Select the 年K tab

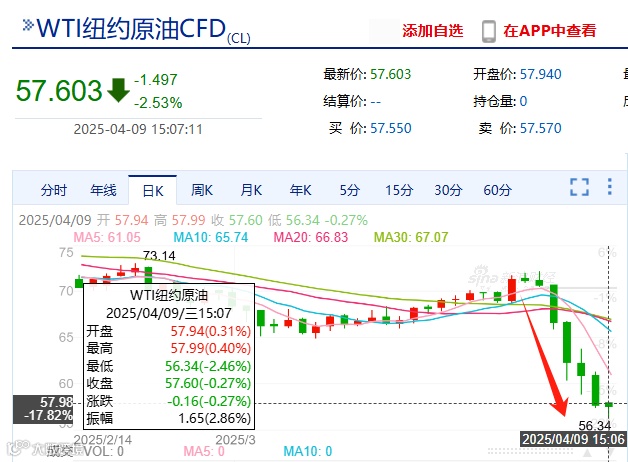point(300,190)
